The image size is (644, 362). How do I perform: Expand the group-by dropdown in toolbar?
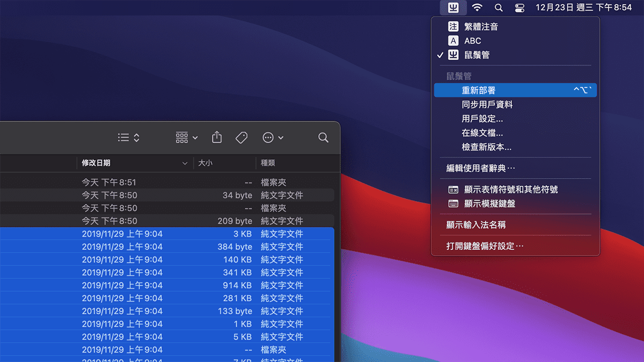click(x=187, y=138)
